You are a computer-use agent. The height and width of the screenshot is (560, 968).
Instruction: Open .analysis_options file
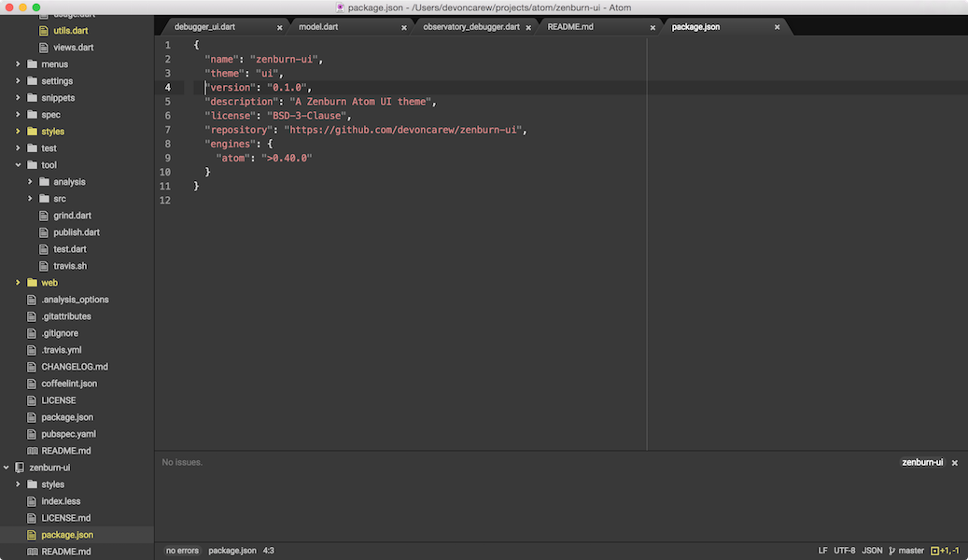(x=75, y=300)
